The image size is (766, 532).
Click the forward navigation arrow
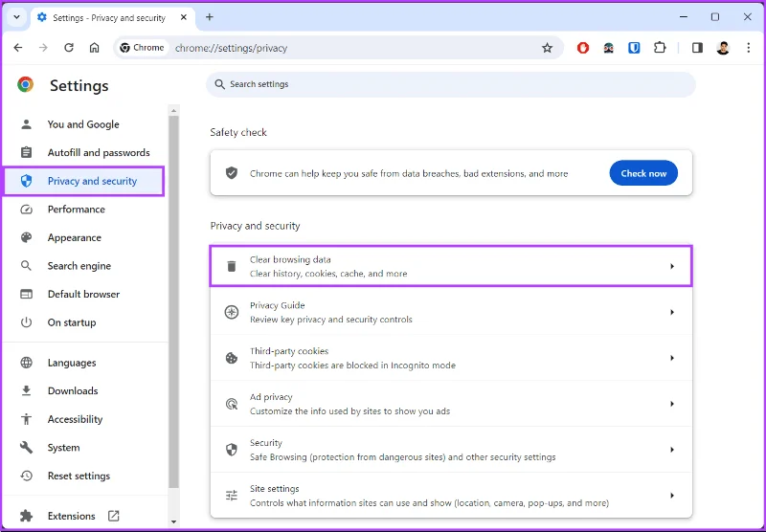coord(43,47)
